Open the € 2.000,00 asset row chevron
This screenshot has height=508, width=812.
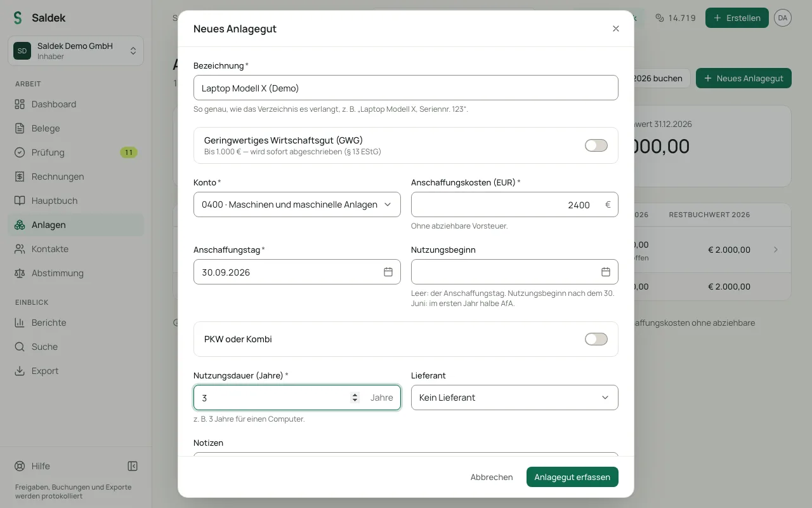(x=776, y=250)
